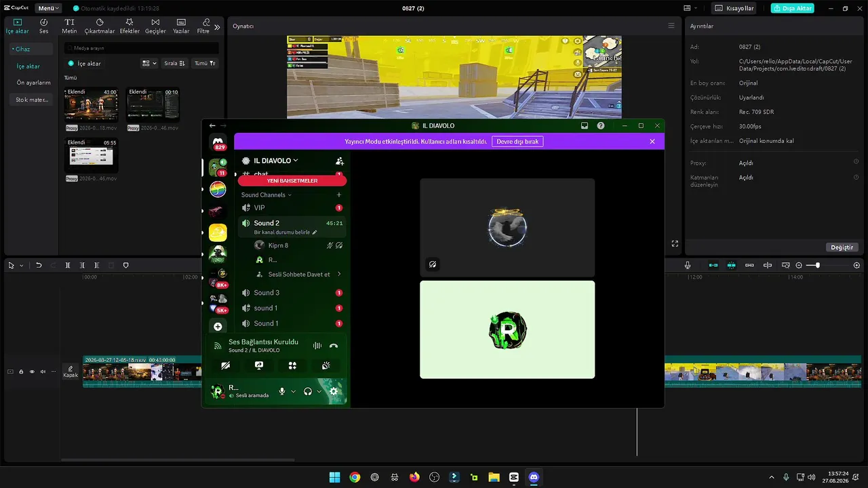Image resolution: width=868 pixels, height=488 pixels.
Task: Dismiss the Discord streamer mode banner
Action: tap(652, 142)
